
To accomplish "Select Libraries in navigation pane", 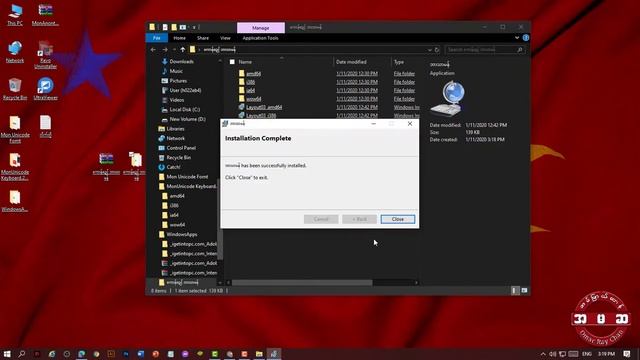I will click(x=175, y=129).
